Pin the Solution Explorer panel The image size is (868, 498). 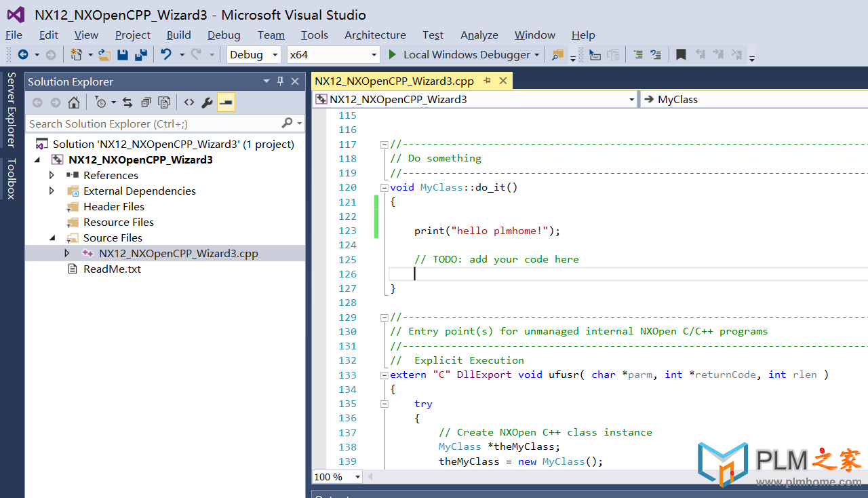pyautogui.click(x=281, y=81)
